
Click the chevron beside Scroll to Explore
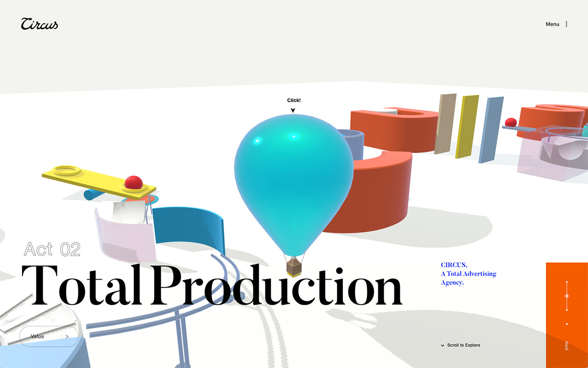click(x=442, y=345)
